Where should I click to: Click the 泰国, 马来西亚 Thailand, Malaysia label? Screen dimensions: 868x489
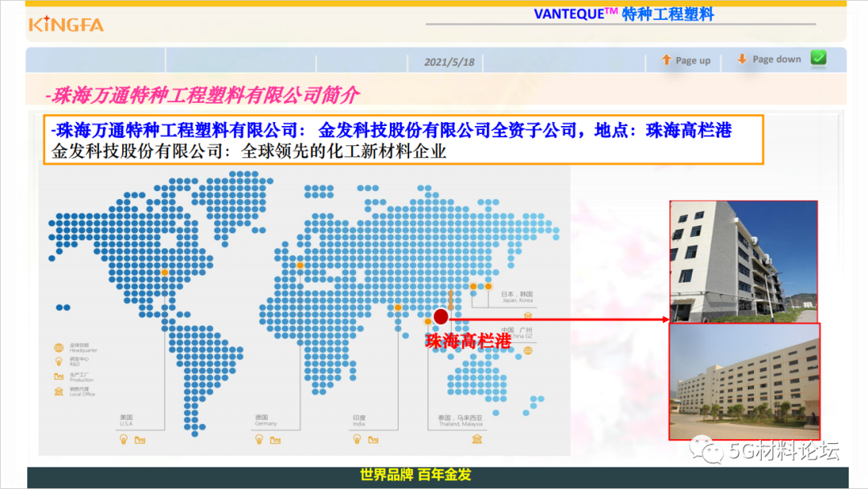(461, 421)
